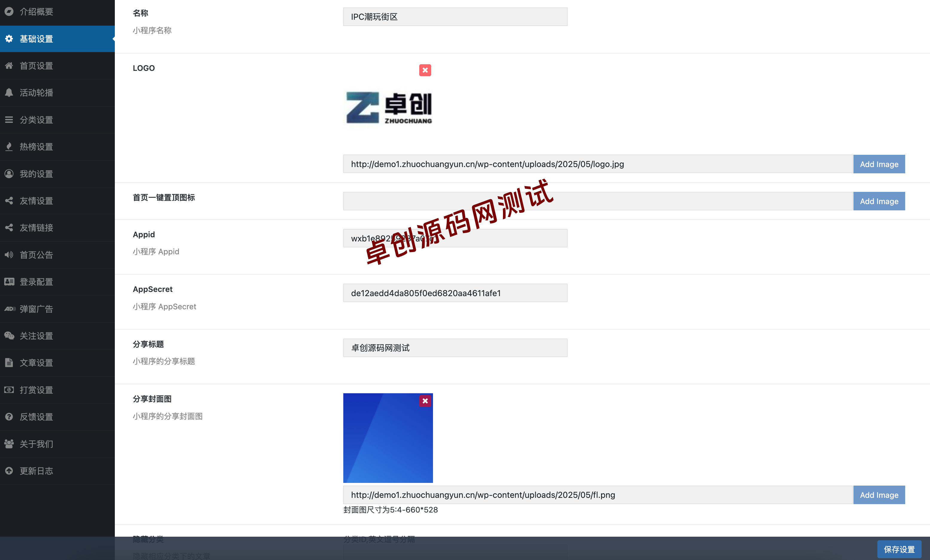The height and width of the screenshot is (560, 930).
Task: Click the 关于我们 group icon
Action: (9, 443)
